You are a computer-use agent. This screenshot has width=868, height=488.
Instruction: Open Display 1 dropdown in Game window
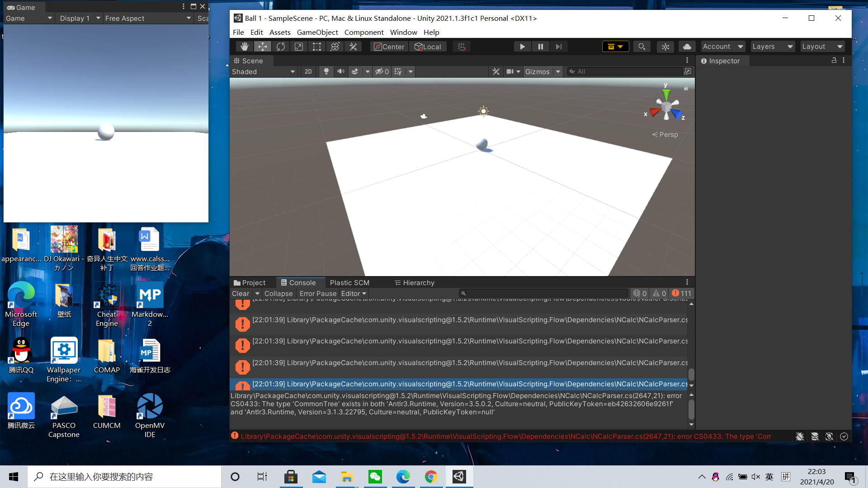(80, 18)
